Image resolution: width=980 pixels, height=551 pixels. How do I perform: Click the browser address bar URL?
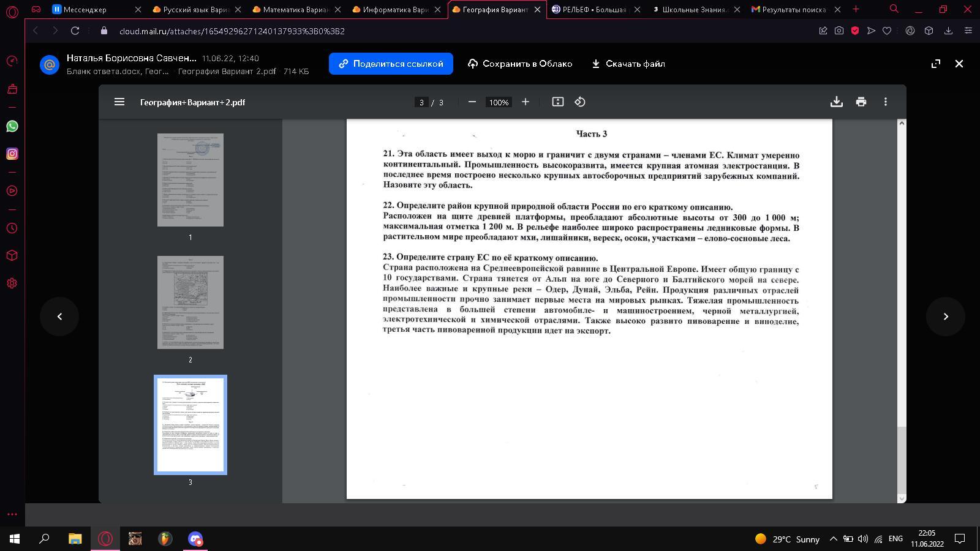[x=232, y=31]
